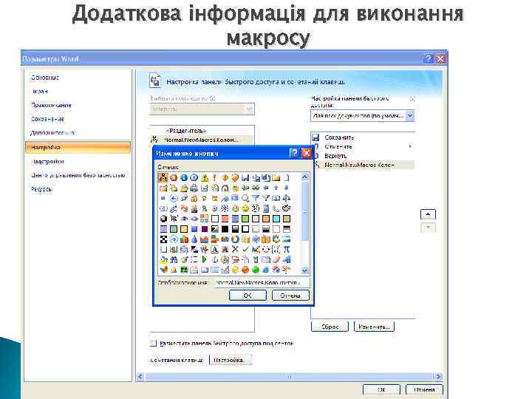Select the yellow folder symbol in grid
Image resolution: width=532 pixels, height=399 pixels.
(x=276, y=177)
